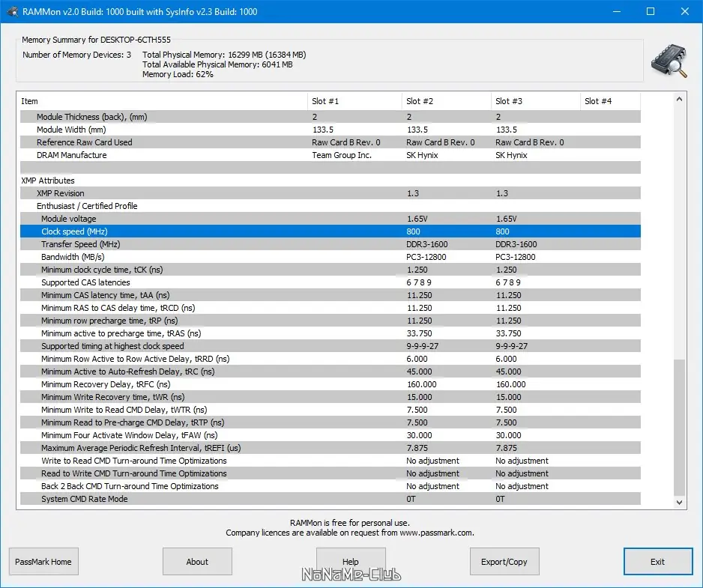Select the Enthusiast / Certified Profile row
703x588 pixels.
(x=331, y=206)
